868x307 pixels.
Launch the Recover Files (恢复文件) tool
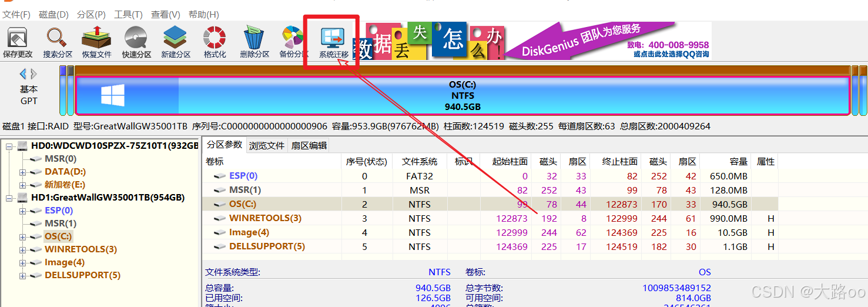[x=96, y=42]
